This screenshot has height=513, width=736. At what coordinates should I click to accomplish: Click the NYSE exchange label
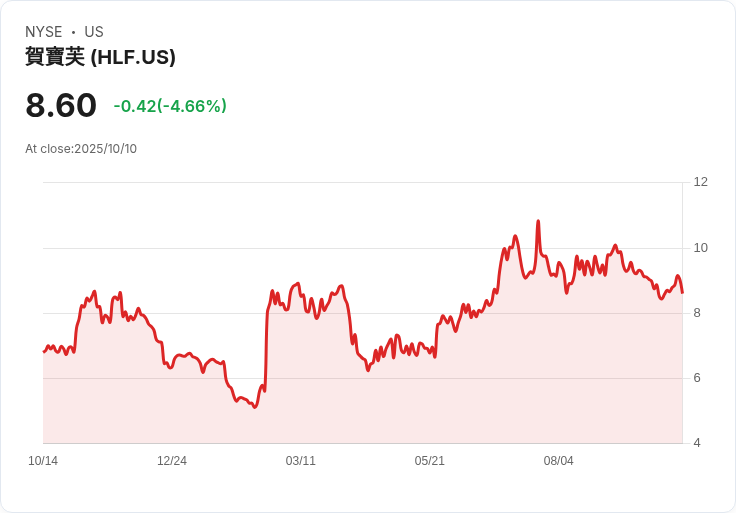(x=44, y=32)
